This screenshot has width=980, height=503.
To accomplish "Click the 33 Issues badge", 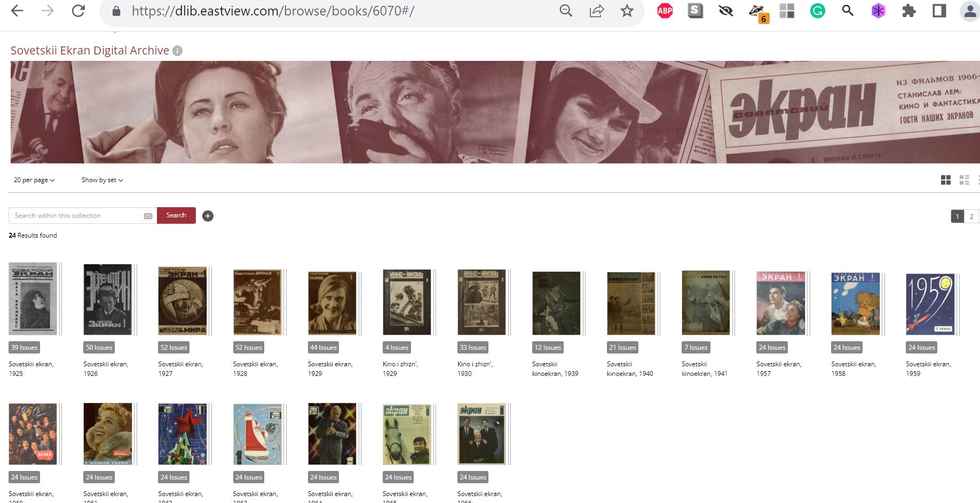I will click(473, 348).
